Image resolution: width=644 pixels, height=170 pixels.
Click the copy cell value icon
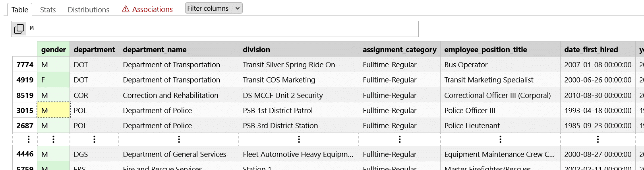[19, 29]
